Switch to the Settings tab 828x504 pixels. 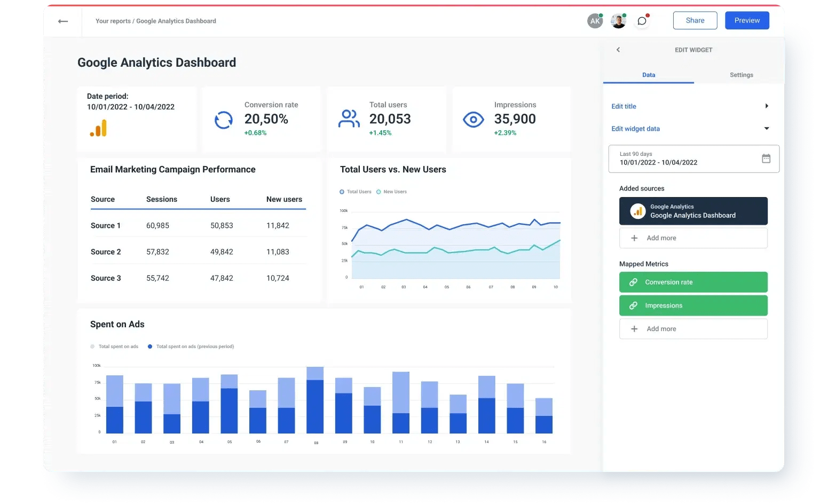pyautogui.click(x=741, y=75)
